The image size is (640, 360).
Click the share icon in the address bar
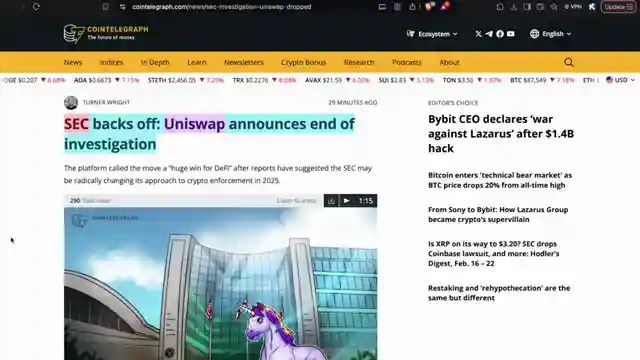412,7
